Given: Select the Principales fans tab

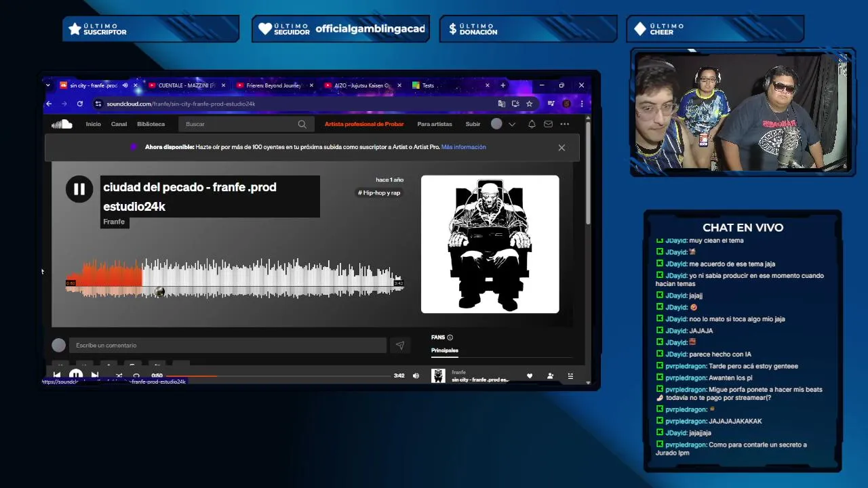Looking at the screenshot, I should pos(445,350).
